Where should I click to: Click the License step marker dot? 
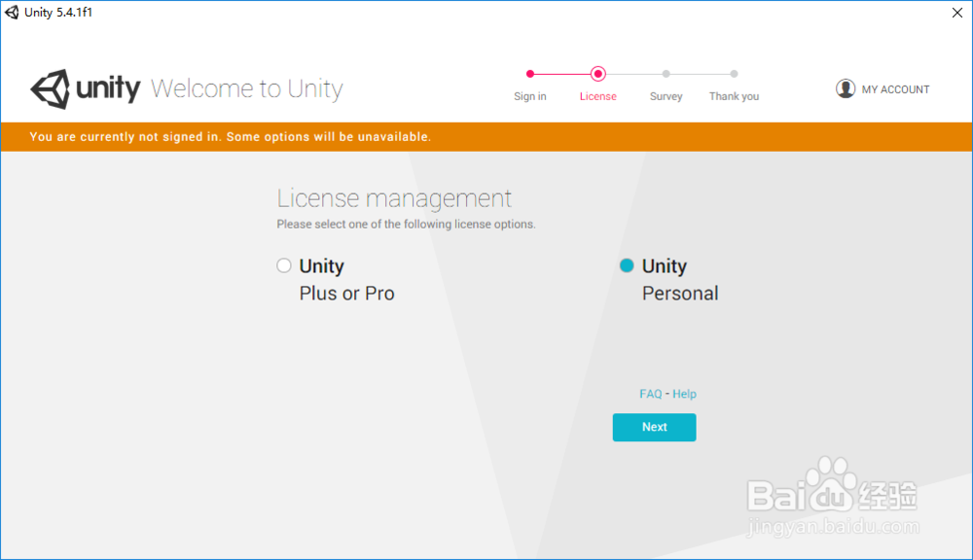click(597, 73)
